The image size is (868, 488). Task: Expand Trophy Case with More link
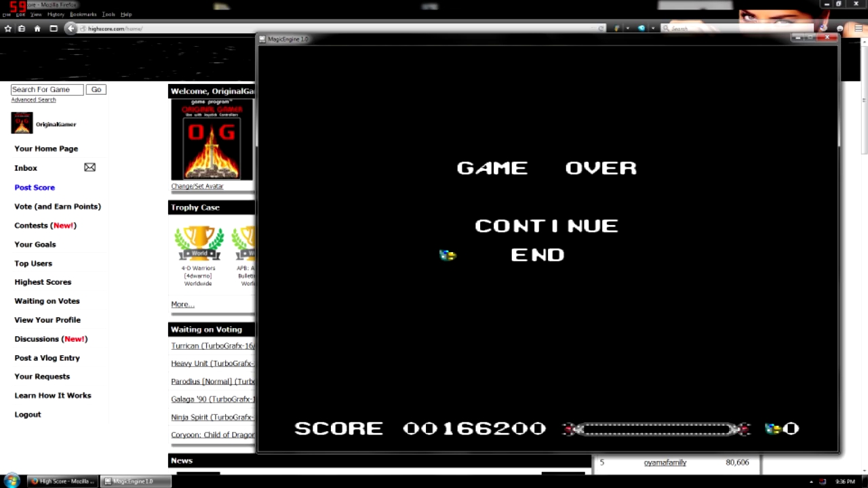[182, 304]
